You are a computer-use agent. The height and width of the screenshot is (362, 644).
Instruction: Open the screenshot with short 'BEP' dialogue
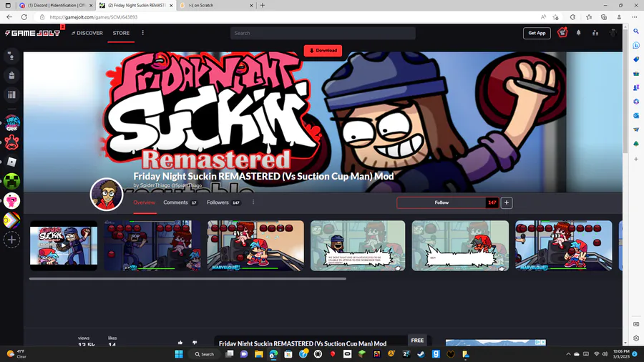pyautogui.click(x=460, y=246)
